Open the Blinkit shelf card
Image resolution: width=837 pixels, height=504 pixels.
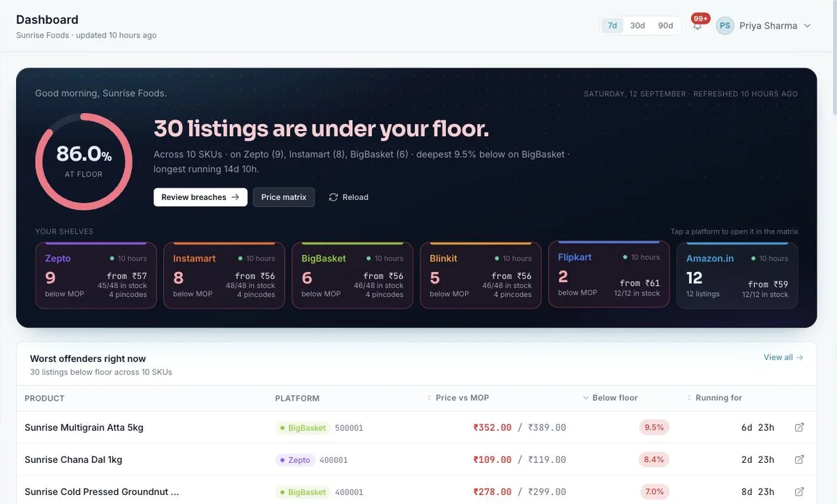(x=481, y=275)
